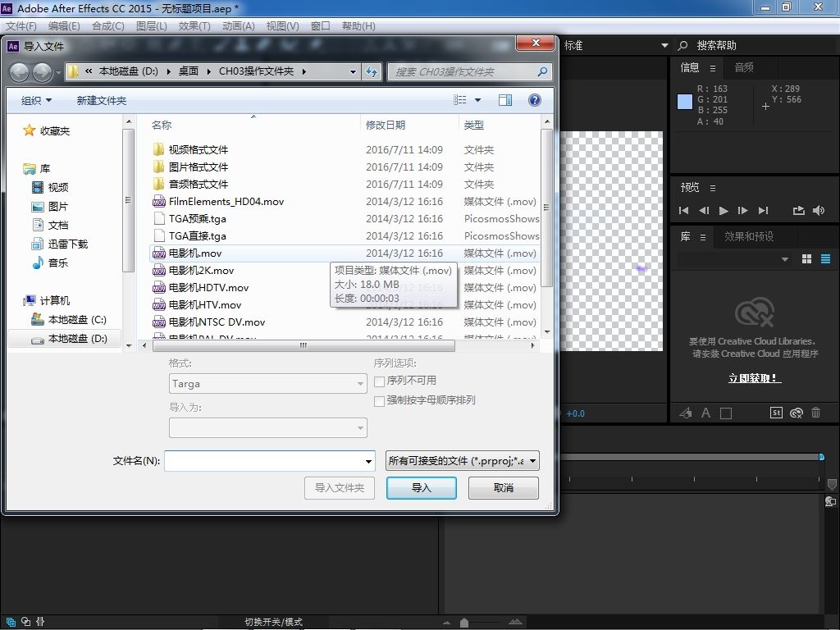The height and width of the screenshot is (630, 840).
Task: Go back with the dialog Back arrow
Action: pos(20,71)
